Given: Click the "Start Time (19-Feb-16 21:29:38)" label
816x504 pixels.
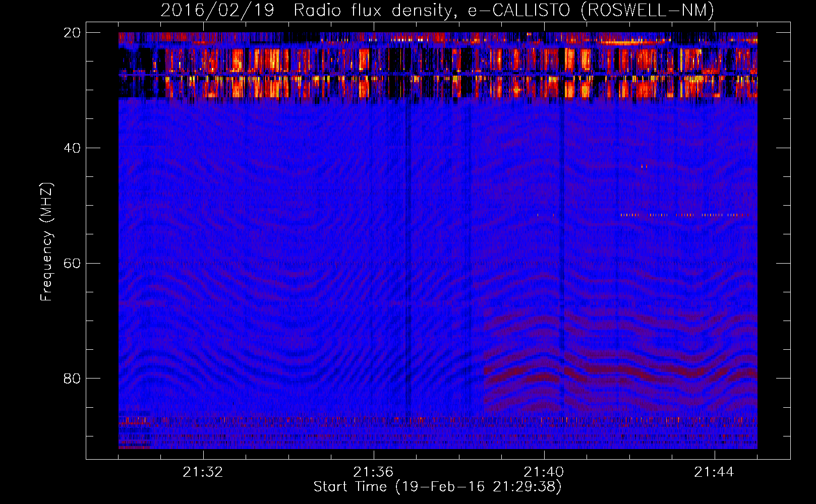Looking at the screenshot, I should click(x=437, y=487).
